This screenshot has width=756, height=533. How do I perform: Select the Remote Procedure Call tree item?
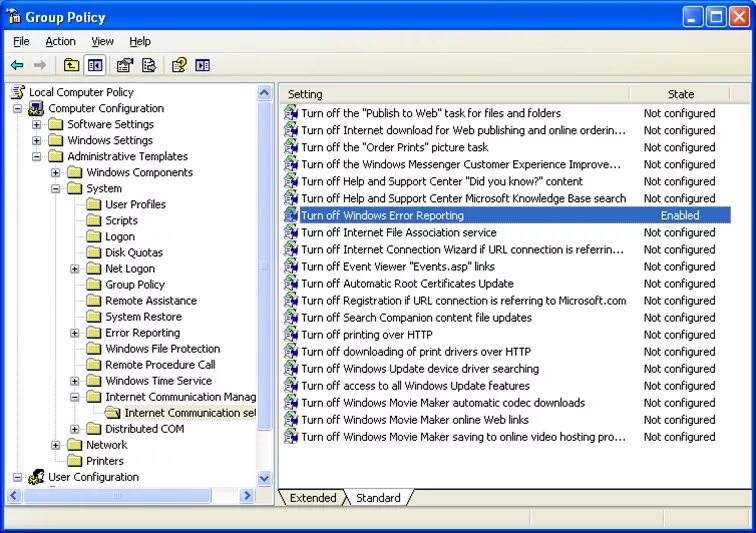point(160,365)
